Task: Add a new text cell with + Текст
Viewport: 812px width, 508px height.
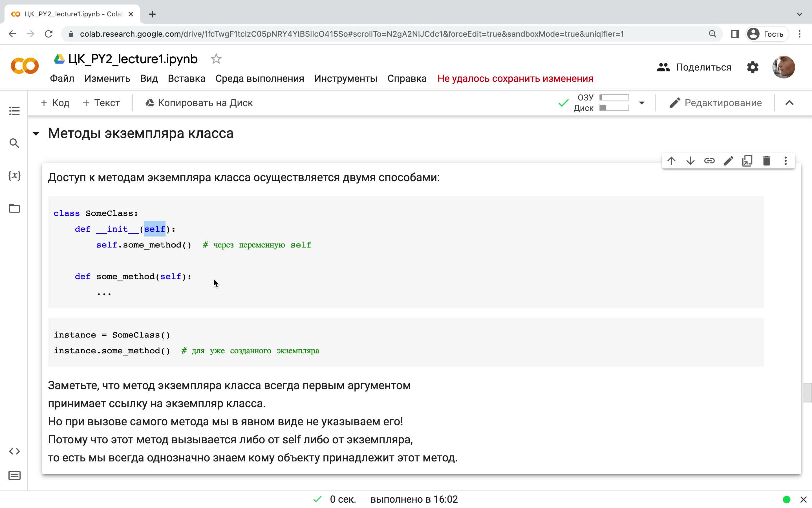Action: pos(101,103)
